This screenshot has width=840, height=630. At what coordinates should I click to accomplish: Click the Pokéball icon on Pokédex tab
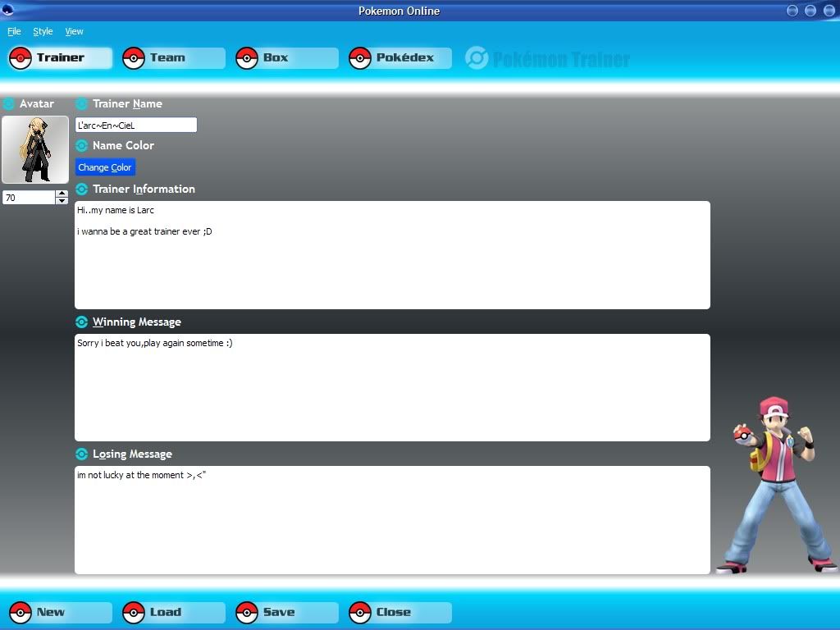tap(360, 58)
